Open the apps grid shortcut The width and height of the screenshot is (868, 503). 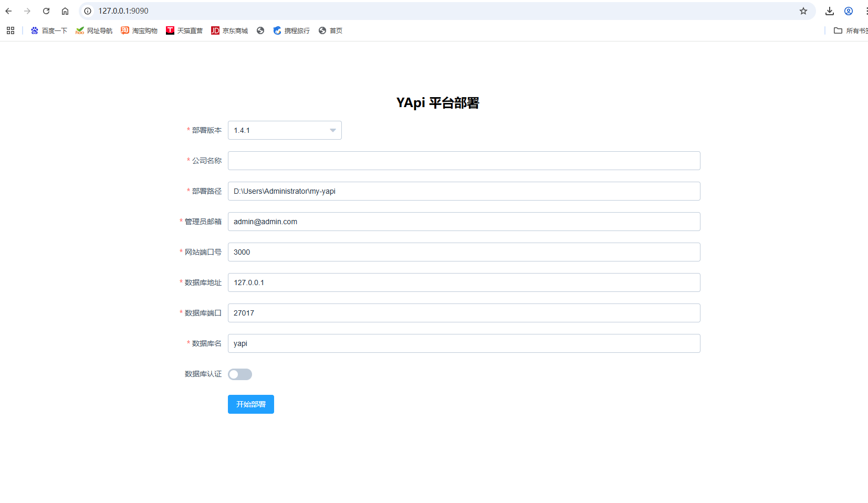(11, 30)
